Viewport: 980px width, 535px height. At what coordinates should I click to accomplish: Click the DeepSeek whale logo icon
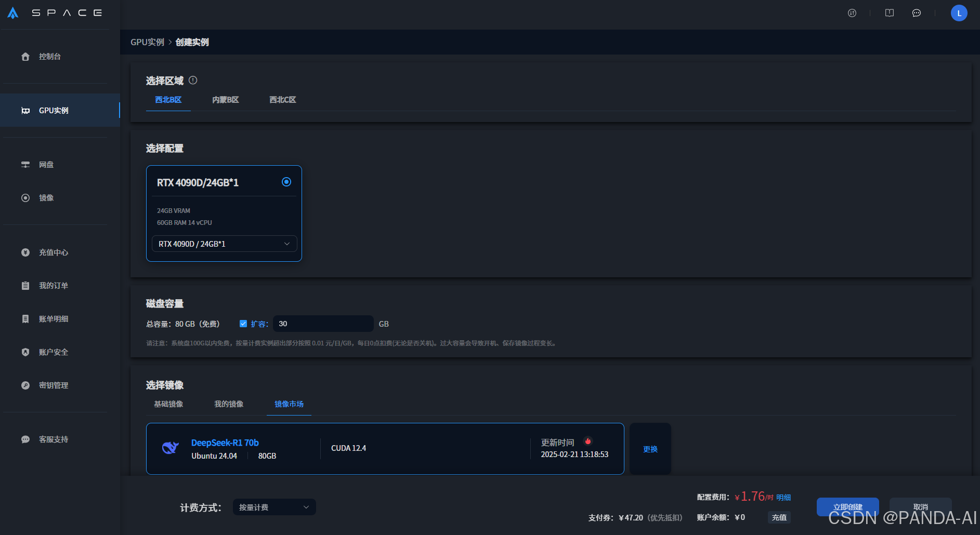click(171, 448)
